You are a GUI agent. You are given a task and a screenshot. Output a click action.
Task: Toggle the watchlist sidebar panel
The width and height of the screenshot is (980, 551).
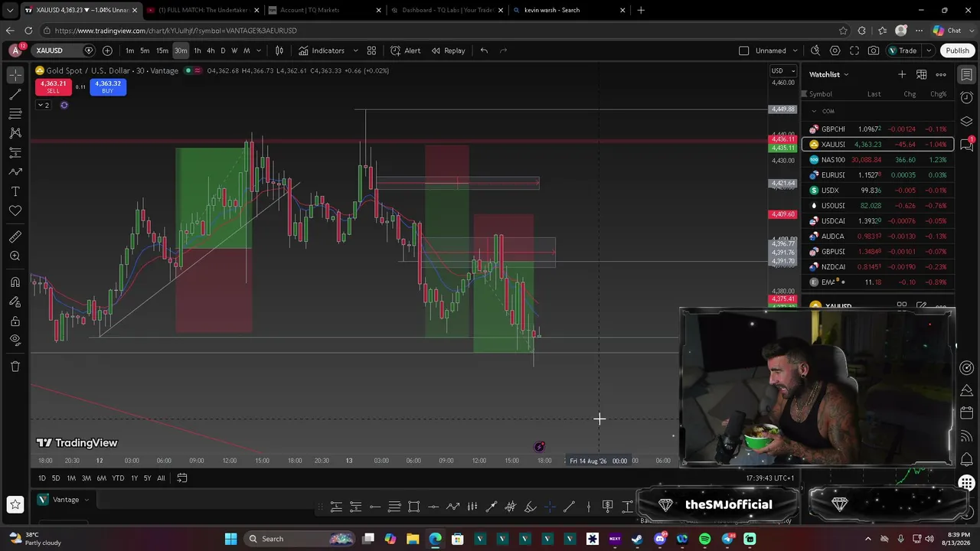point(967,75)
